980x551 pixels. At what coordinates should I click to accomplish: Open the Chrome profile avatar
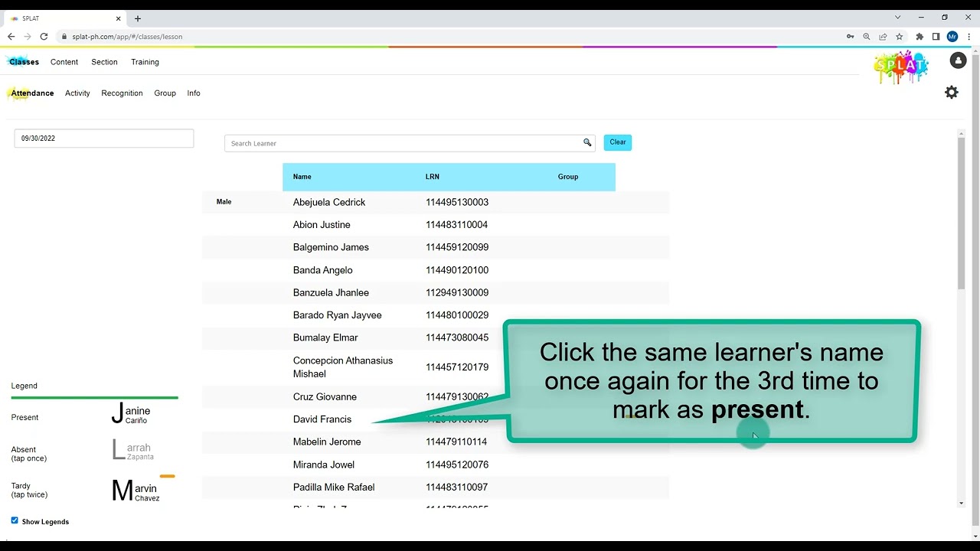coord(952,37)
